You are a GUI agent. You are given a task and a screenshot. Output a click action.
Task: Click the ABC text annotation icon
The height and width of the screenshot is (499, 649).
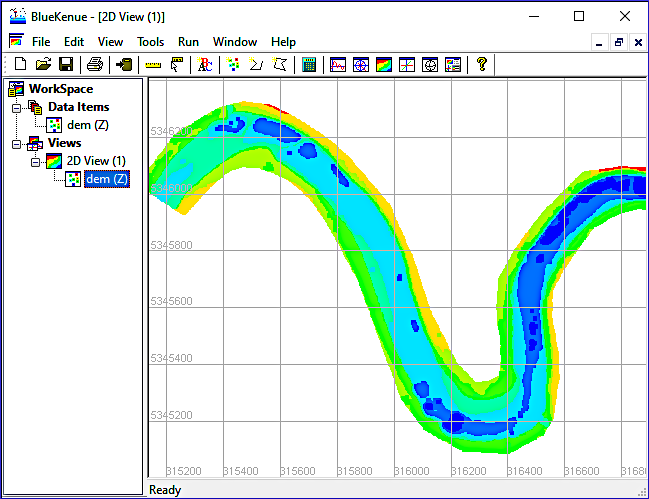tap(205, 65)
